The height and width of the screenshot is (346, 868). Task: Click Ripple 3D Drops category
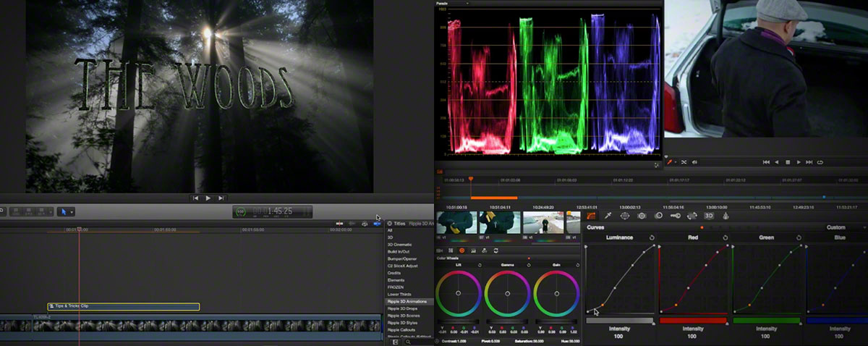404,308
